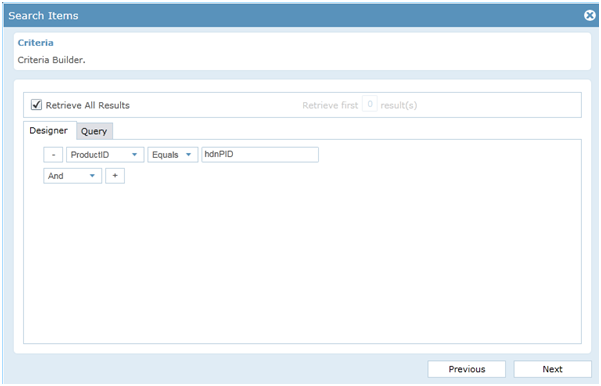Screen dimensions: 601x386
Task: Open the And logical operator dropdown
Action: (72, 176)
